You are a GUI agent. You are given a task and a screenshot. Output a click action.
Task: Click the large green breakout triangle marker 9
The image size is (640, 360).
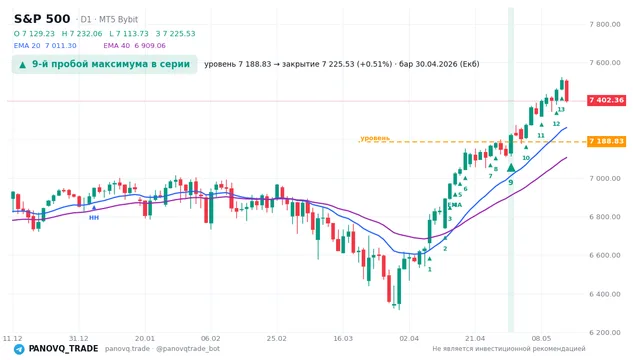[511, 167]
